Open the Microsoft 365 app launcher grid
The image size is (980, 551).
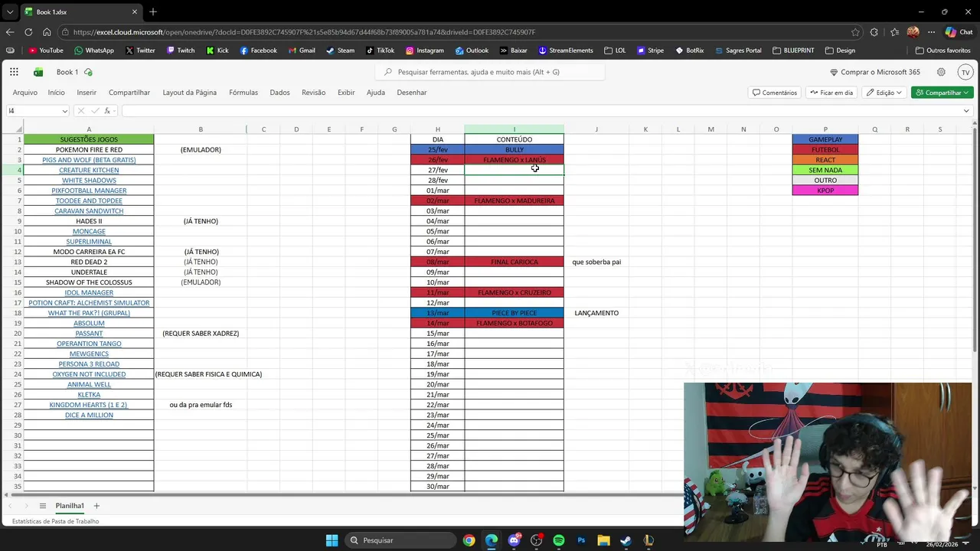(14, 72)
